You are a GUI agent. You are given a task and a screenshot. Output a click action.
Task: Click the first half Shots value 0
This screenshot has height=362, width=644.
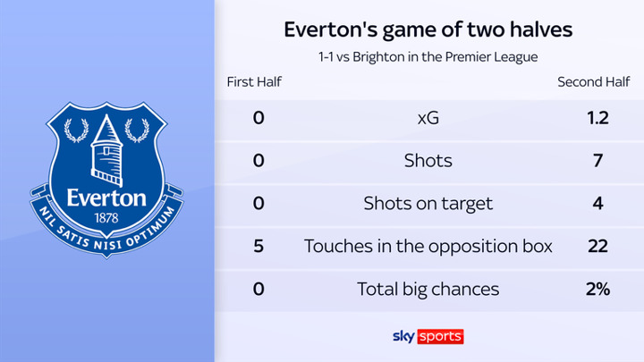(258, 161)
